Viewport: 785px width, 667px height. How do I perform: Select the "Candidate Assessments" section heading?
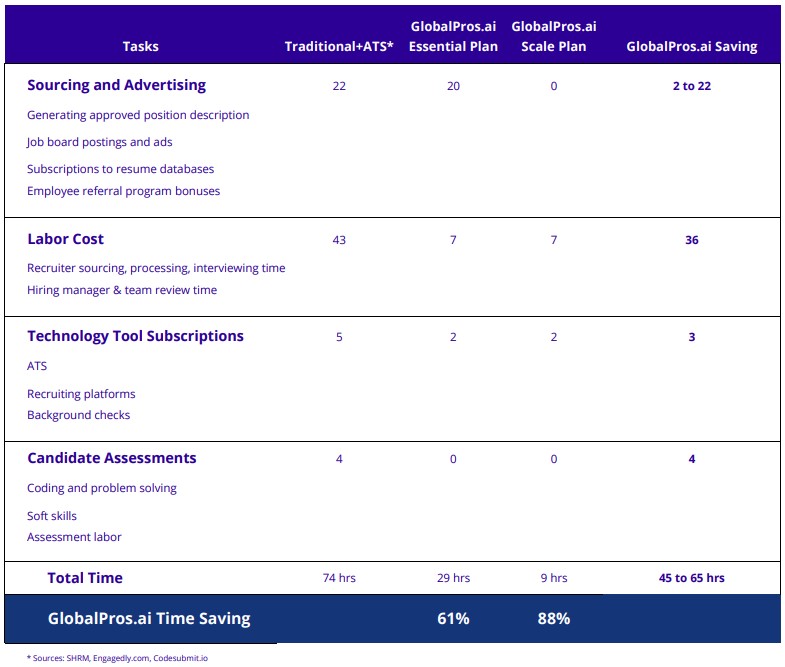click(111, 458)
